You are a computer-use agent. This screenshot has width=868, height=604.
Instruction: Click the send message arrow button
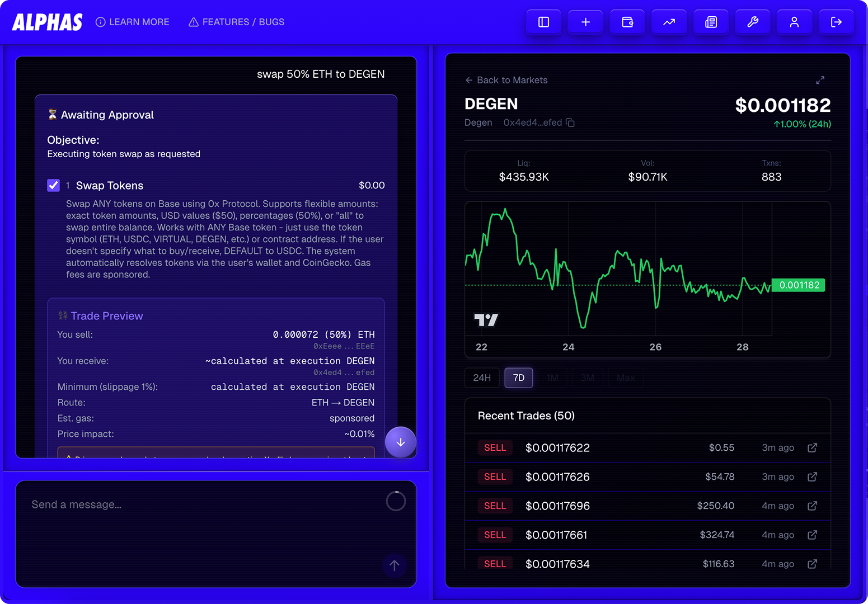pos(395,565)
